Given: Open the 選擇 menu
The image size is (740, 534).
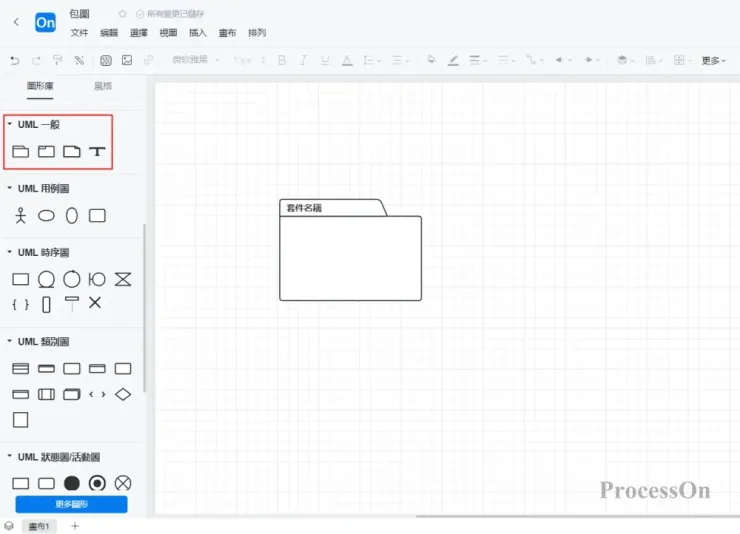Looking at the screenshot, I should 139,33.
